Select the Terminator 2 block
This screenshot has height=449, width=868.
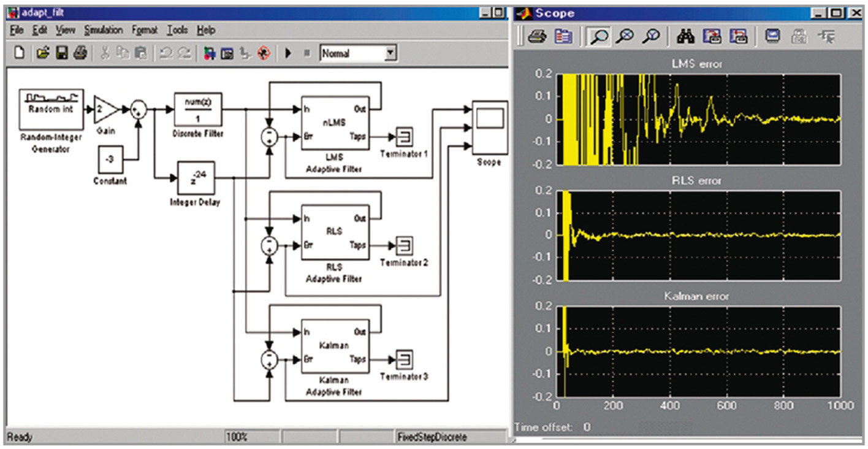tap(404, 245)
